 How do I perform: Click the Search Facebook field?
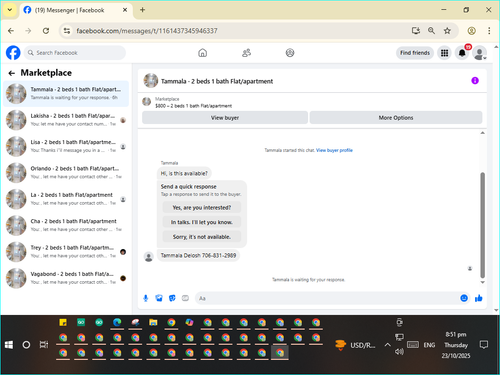(x=75, y=53)
